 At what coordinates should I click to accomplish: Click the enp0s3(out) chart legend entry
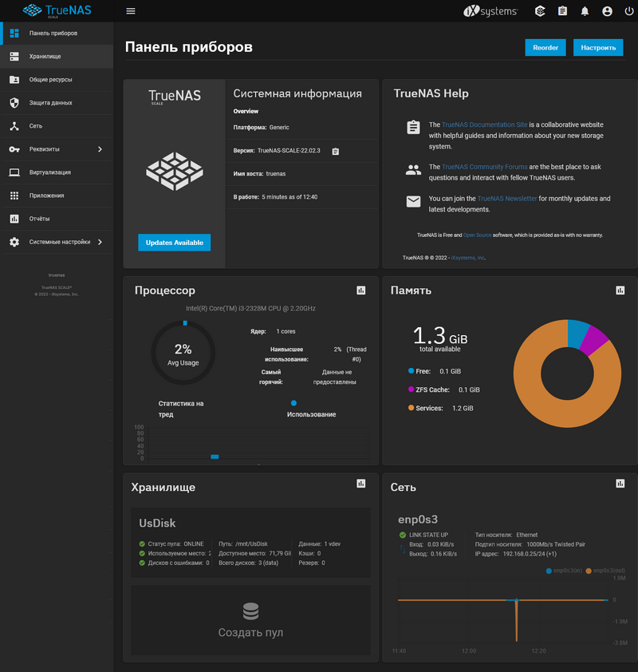click(605, 571)
